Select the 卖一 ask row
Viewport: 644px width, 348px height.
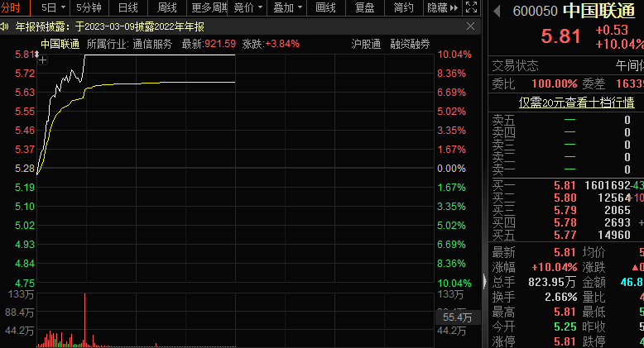coord(567,169)
